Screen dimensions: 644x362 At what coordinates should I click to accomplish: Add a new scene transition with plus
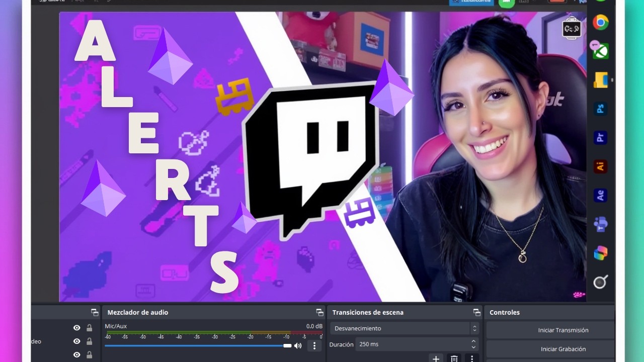click(436, 358)
